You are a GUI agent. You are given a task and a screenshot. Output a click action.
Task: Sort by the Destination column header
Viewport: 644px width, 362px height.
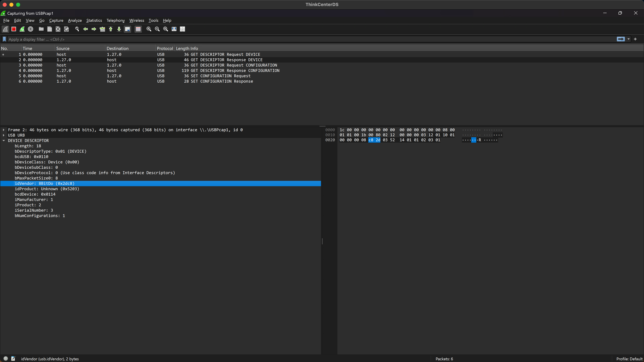[130, 48]
